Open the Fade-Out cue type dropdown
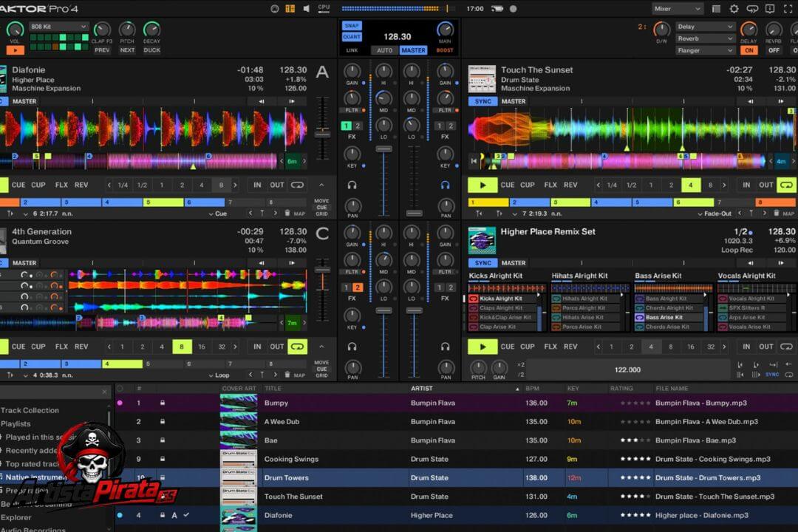The height and width of the screenshot is (532, 798). point(715,214)
